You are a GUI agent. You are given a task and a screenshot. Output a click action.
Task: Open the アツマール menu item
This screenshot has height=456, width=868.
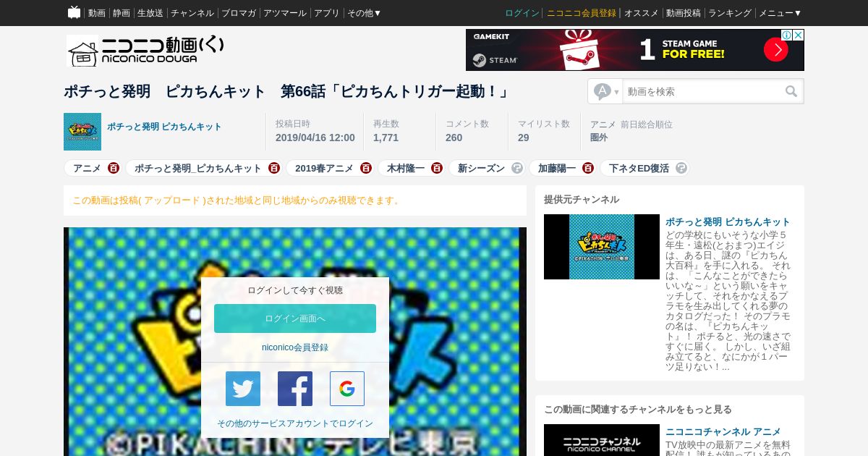285,13
